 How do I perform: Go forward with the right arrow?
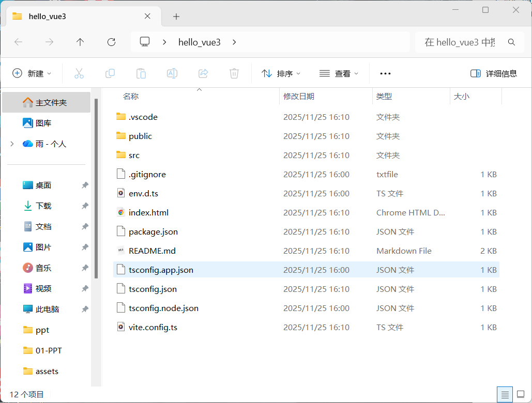click(49, 42)
